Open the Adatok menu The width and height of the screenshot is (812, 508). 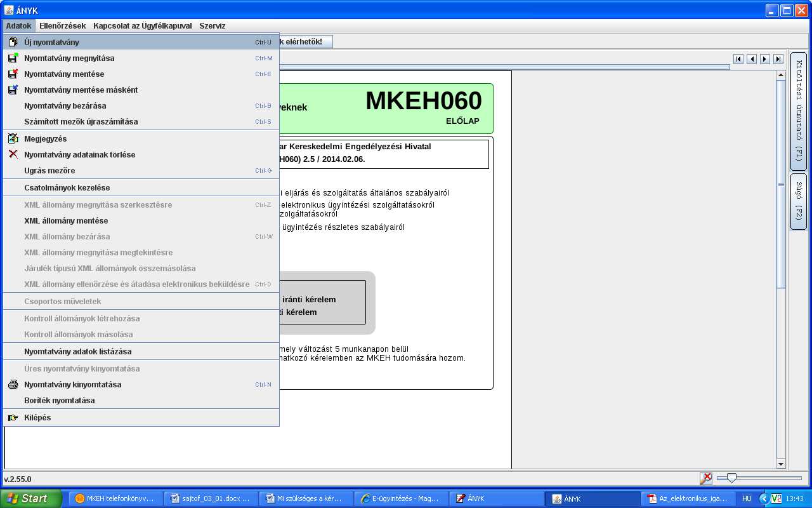coord(18,26)
